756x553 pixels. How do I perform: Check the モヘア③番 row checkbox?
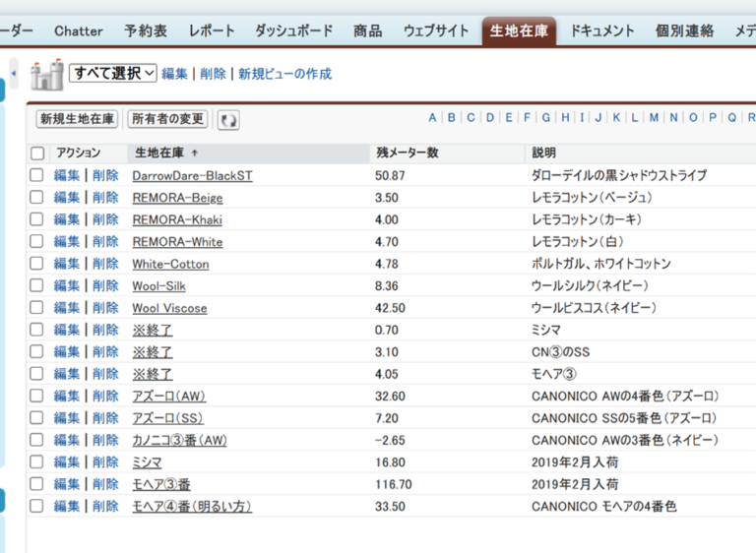pos(36,484)
